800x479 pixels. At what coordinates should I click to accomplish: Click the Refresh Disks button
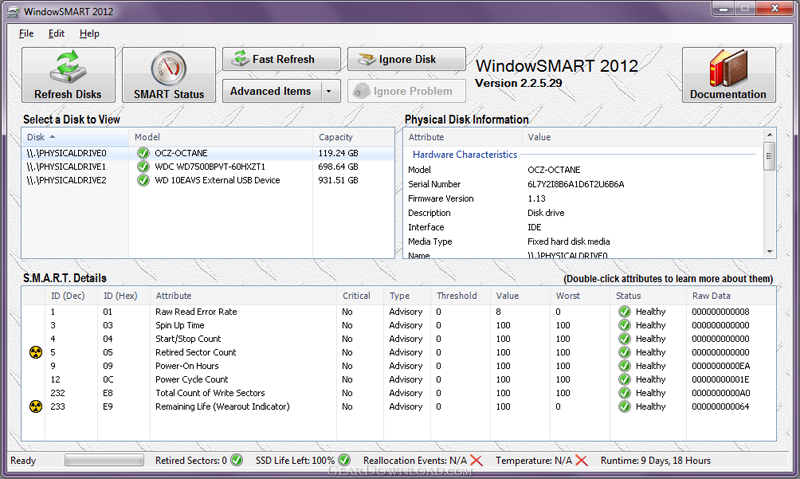point(68,75)
